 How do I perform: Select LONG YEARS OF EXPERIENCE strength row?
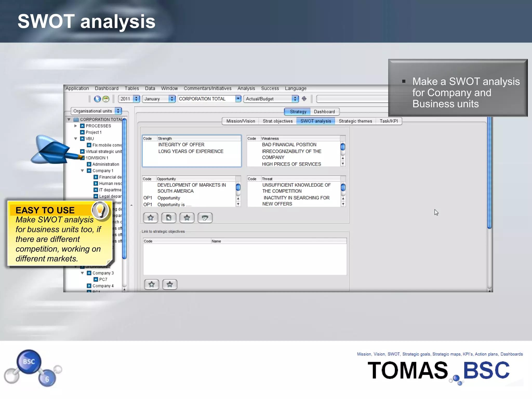click(x=192, y=151)
